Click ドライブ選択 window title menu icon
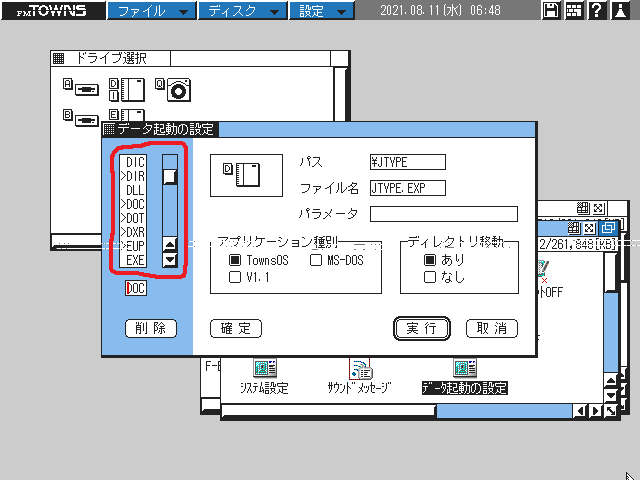Screen dimensions: 640x480 59,58
